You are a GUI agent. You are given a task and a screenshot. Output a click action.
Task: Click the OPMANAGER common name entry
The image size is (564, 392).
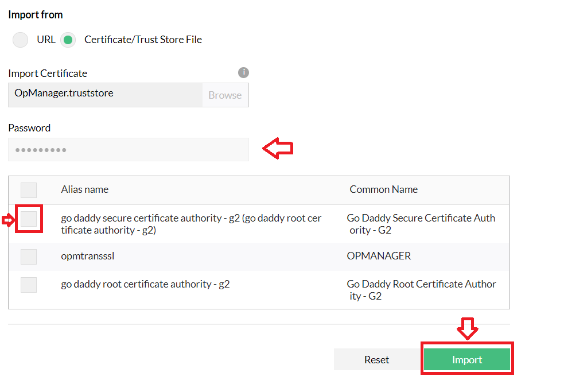point(379,257)
